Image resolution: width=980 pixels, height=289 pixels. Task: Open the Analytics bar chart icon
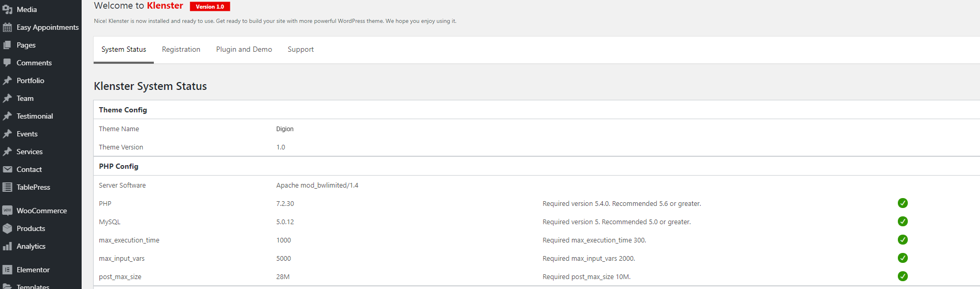(7, 246)
